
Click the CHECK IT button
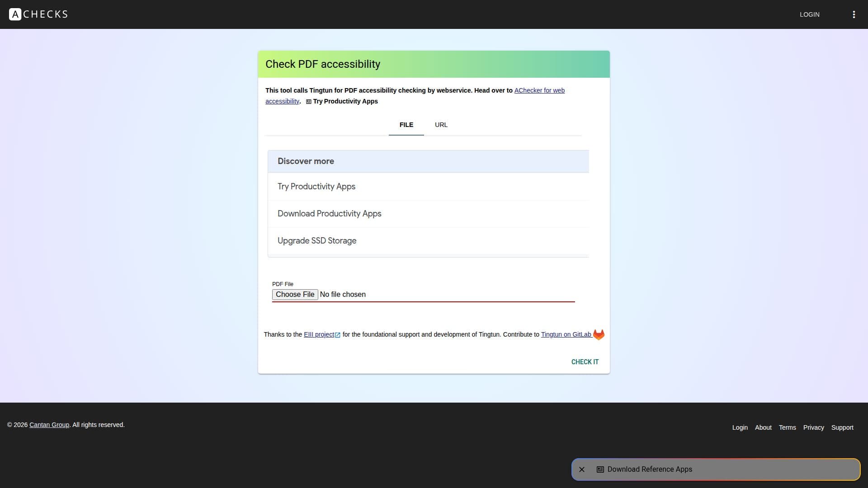click(585, 362)
